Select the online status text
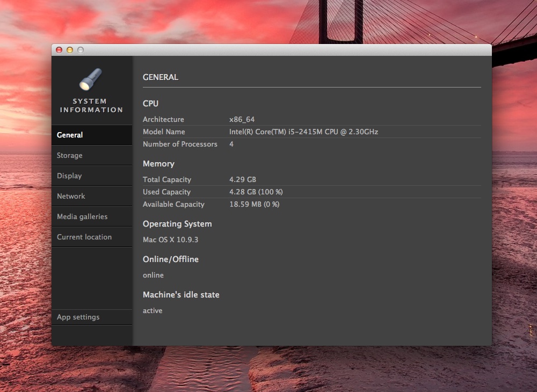This screenshot has width=537, height=392. (153, 275)
